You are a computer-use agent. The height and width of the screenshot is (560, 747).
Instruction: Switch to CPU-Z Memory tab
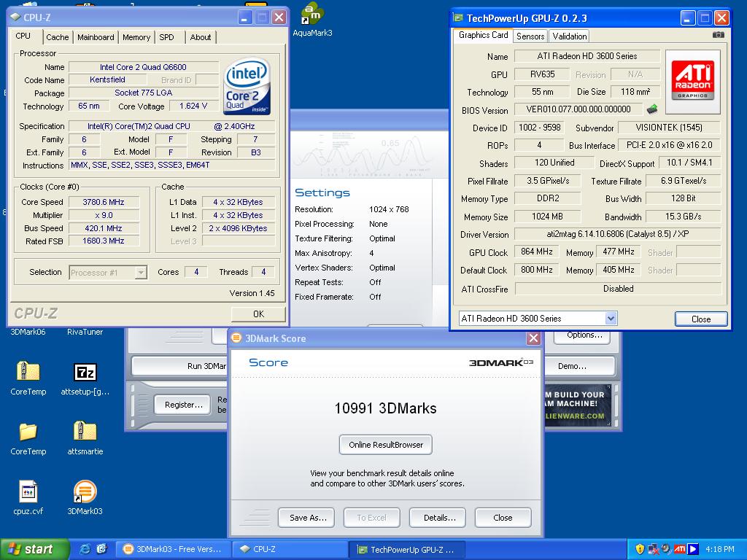(x=136, y=37)
